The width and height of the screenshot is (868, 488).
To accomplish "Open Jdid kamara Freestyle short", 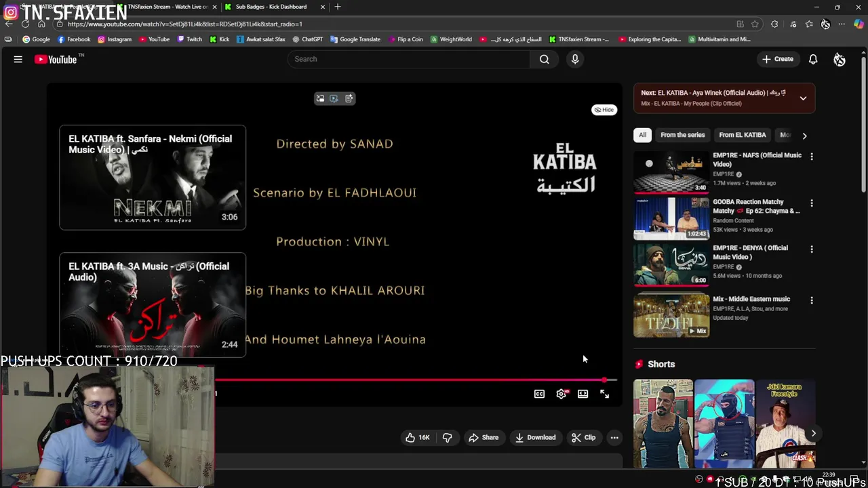I will [x=785, y=424].
